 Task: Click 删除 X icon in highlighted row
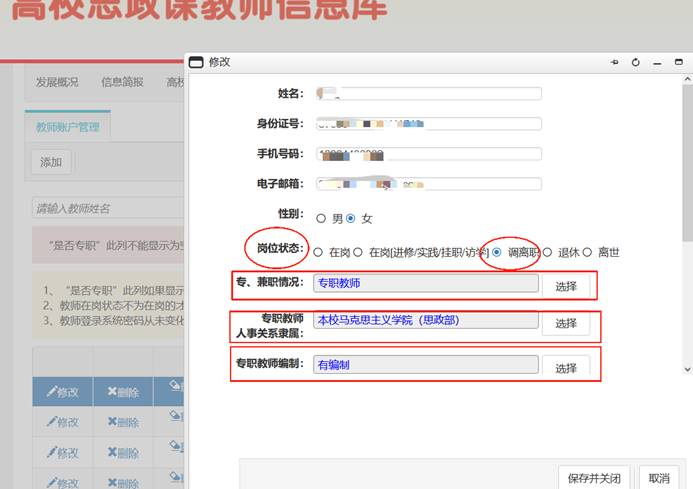tap(112, 392)
